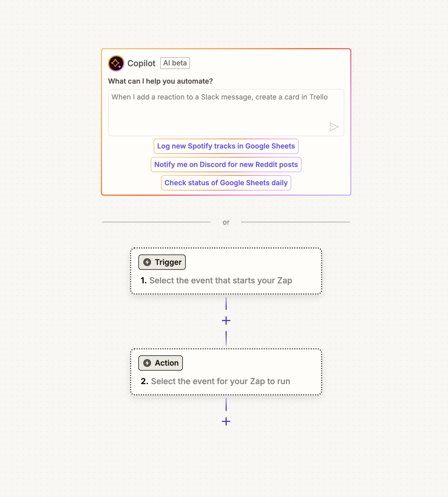The width and height of the screenshot is (448, 497).
Task: Open the Trigger badge pill
Action: (x=162, y=262)
